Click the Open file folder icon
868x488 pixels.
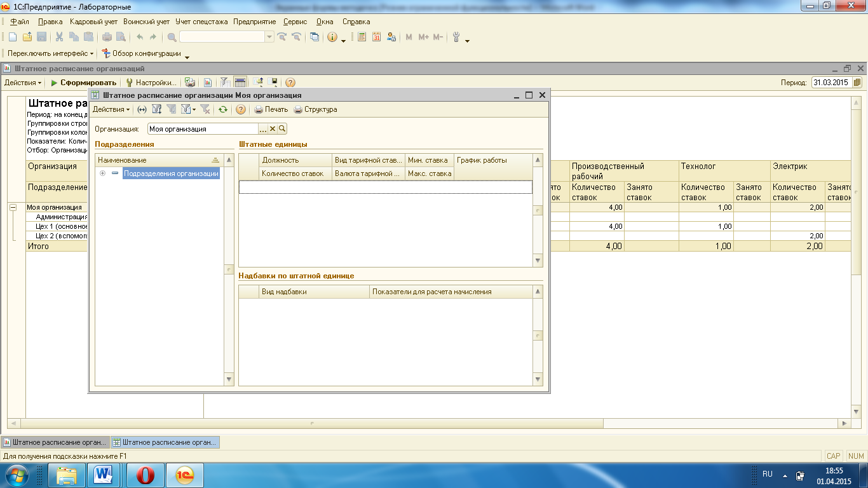point(27,37)
